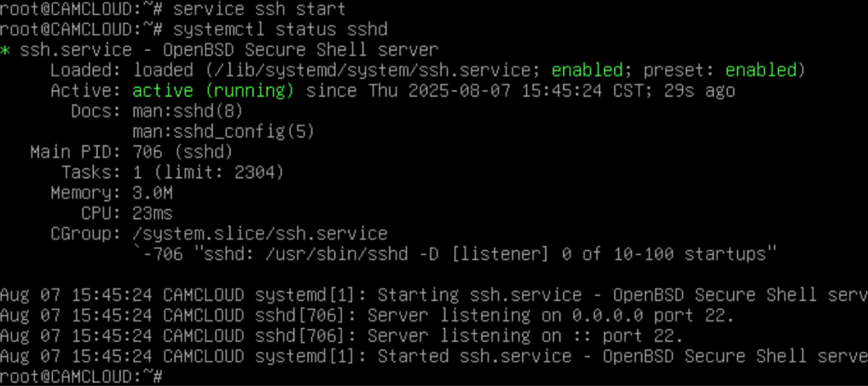Click the ssh.service unit file path
Screen dimensions: 868x386
[336, 71]
